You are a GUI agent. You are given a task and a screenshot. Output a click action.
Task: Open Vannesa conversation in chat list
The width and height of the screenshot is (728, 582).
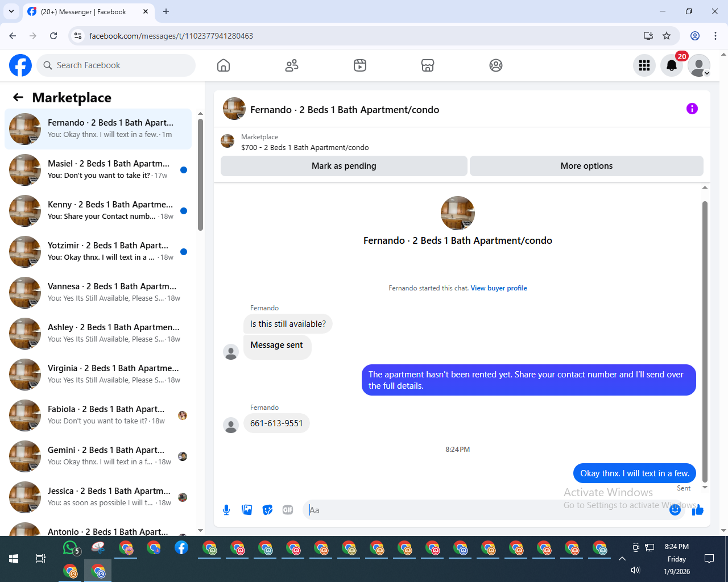coord(98,293)
